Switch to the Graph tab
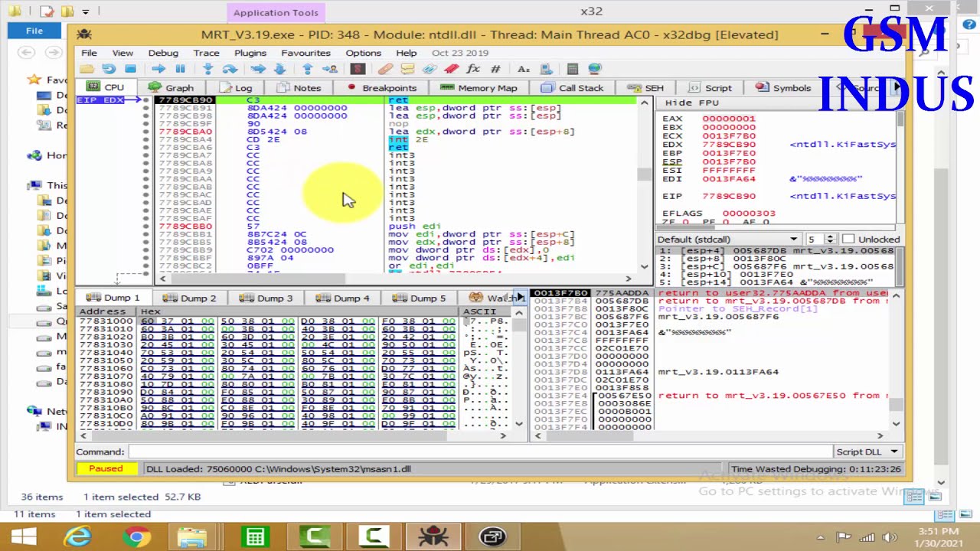Viewport: 980px width, 551px height. point(171,88)
